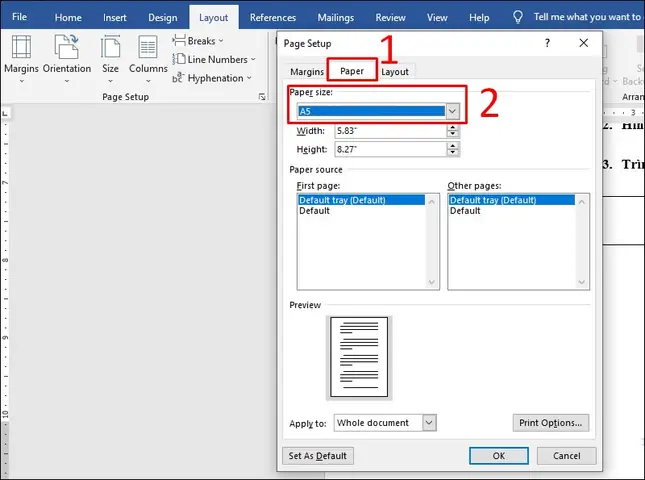
Task: Click the Margins dropdown chevron
Action: point(21,81)
